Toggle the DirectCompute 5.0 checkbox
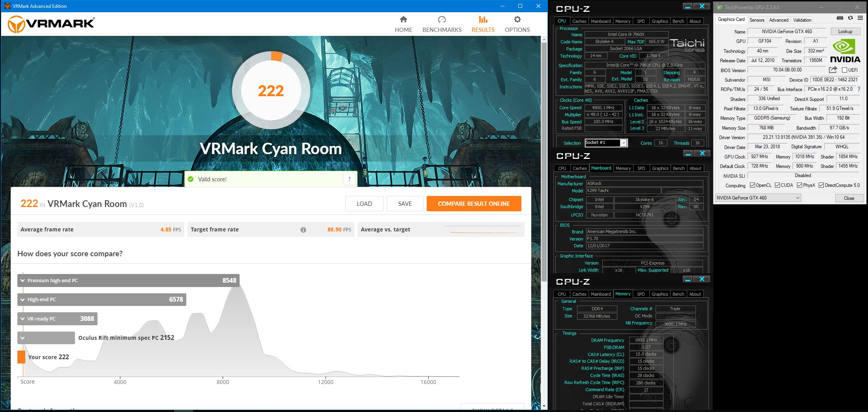 click(x=821, y=185)
